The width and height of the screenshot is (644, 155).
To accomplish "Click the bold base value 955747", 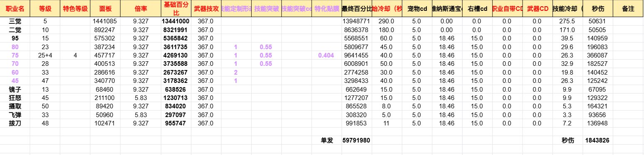I will point(176,123).
